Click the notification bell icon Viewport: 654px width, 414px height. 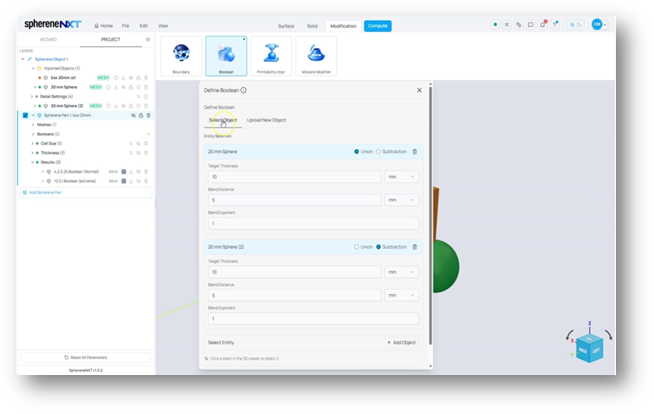[543, 25]
